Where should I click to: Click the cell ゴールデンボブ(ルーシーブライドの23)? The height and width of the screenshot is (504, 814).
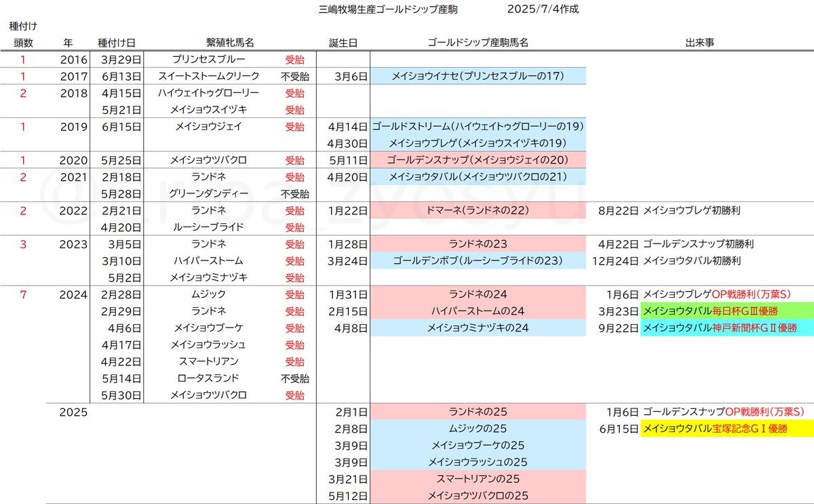coord(478,261)
